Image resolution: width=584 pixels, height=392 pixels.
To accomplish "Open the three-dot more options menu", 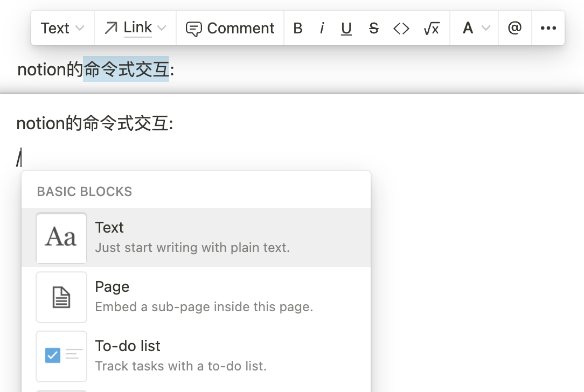I will tap(548, 29).
